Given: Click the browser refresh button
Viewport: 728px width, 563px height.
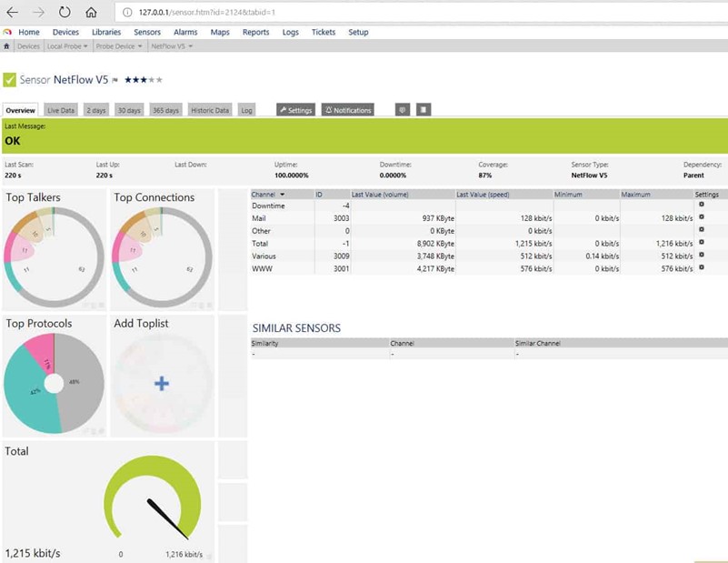Looking at the screenshot, I should click(65, 13).
